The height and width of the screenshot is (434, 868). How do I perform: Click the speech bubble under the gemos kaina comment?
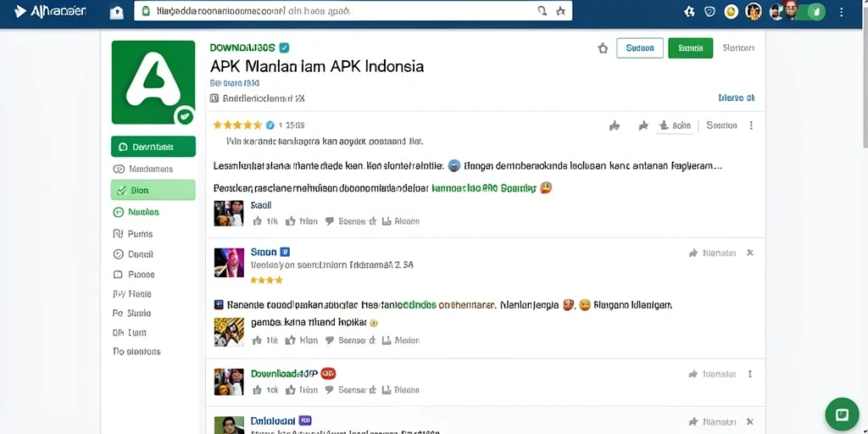pos(330,341)
